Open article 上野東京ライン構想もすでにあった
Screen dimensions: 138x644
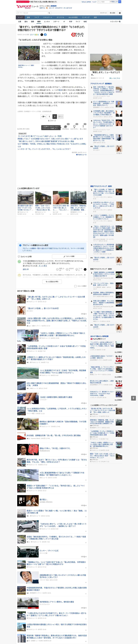[56, 358]
